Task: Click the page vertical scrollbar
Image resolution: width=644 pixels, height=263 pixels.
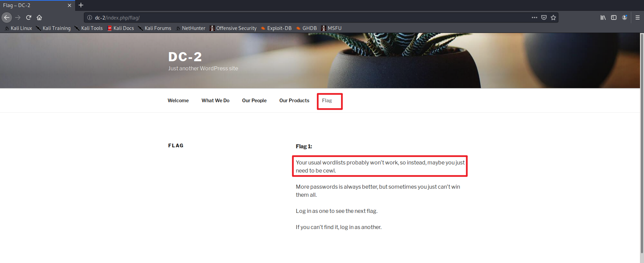Action: click(x=642, y=143)
